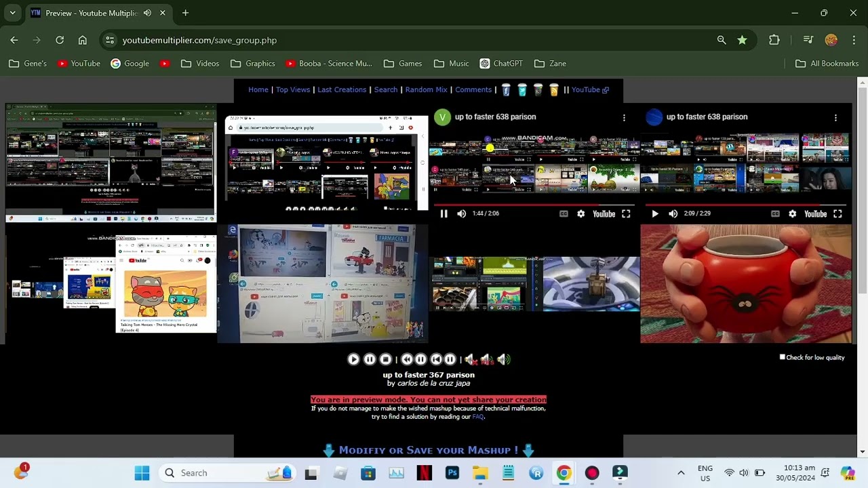Open File Explorer from the taskbar

(x=480, y=473)
